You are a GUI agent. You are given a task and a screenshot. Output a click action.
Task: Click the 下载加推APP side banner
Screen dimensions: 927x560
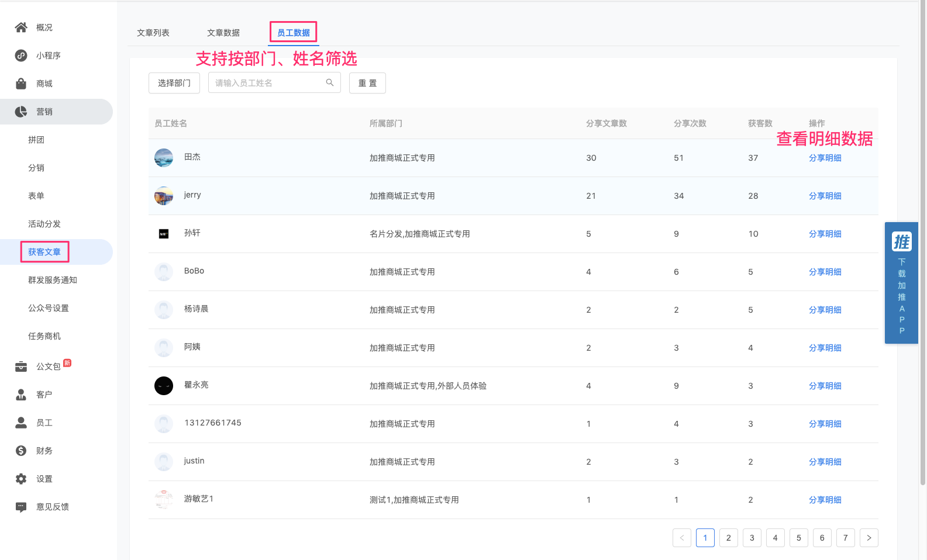click(x=901, y=283)
